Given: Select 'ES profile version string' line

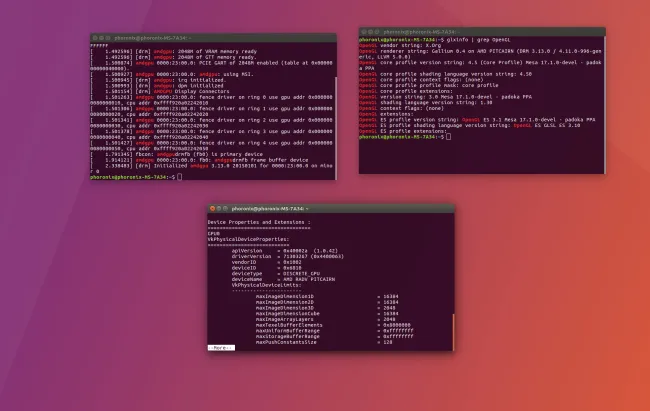Looking at the screenshot, I should point(477,120).
